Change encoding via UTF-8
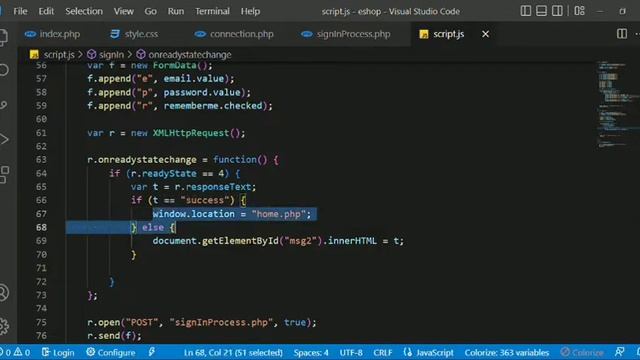The image size is (640, 360). coord(351,352)
